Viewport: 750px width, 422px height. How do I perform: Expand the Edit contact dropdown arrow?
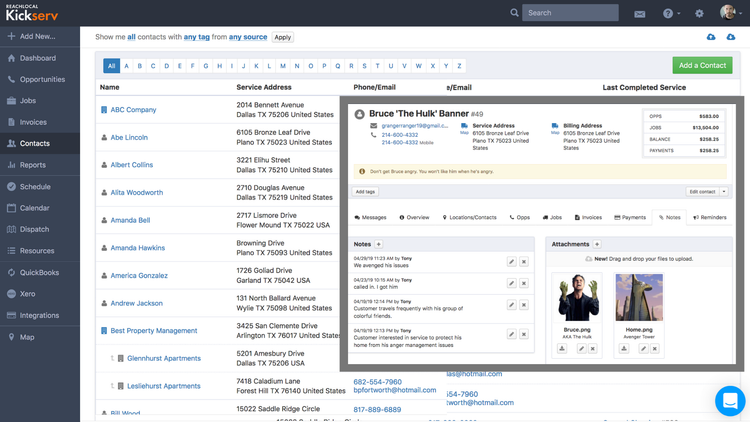(724, 191)
